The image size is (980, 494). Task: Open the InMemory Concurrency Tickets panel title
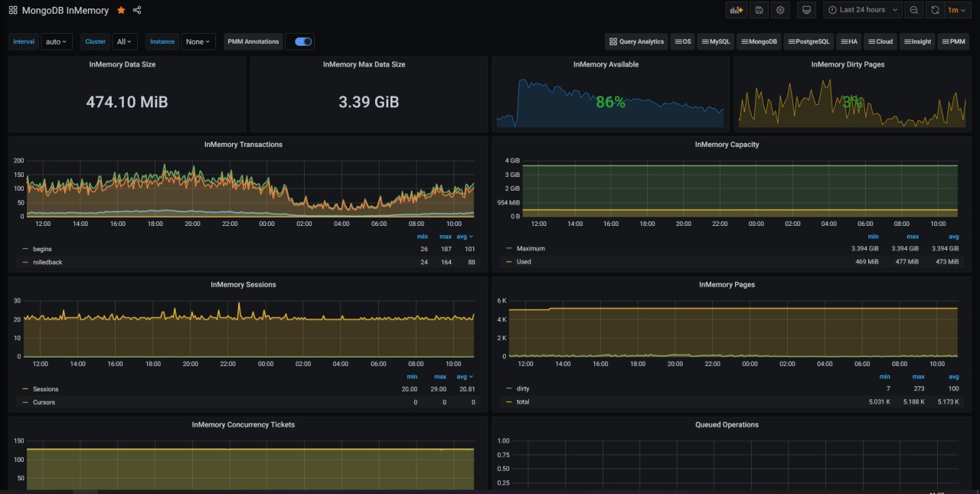click(x=243, y=424)
